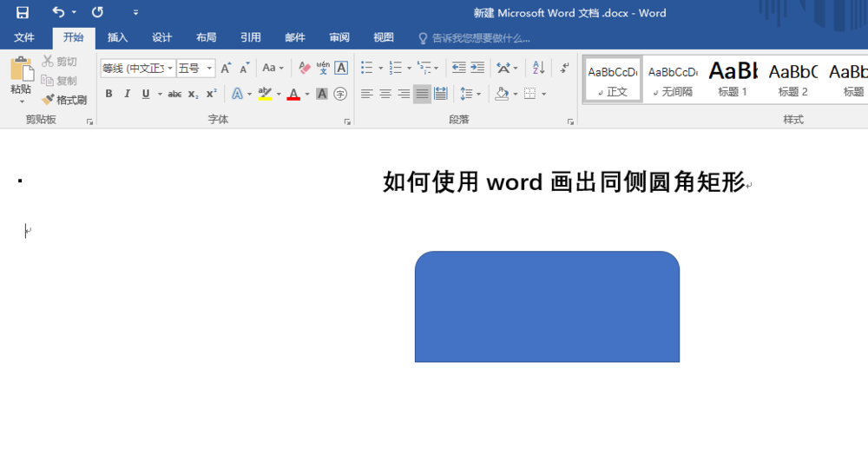The height and width of the screenshot is (467, 868).
Task: Open text effects and typography
Action: click(237, 94)
